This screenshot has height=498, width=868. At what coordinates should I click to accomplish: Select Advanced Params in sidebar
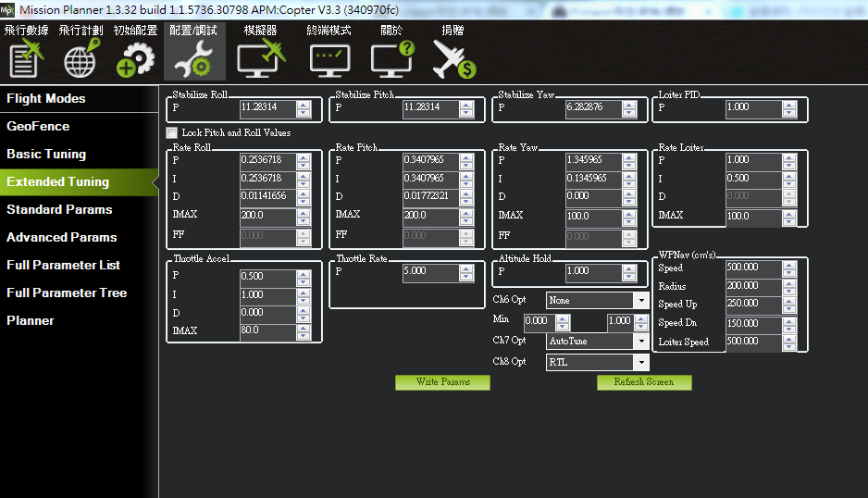[x=80, y=237]
